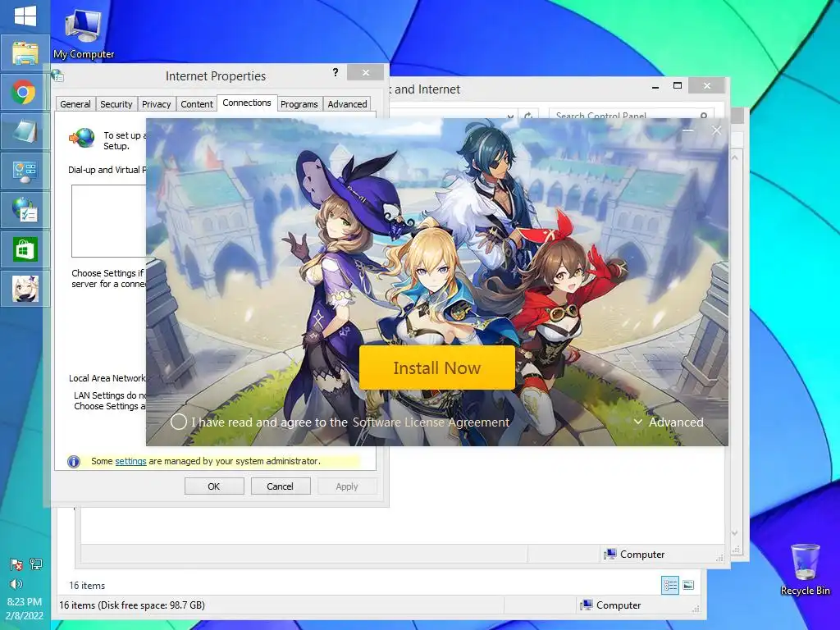Open the Internet Options globe-checklist taskbar icon

(x=25, y=210)
